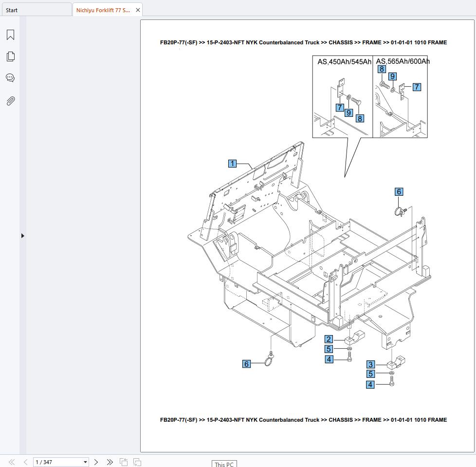Jump to the last page button
This screenshot has height=467, width=476.
(x=110, y=462)
